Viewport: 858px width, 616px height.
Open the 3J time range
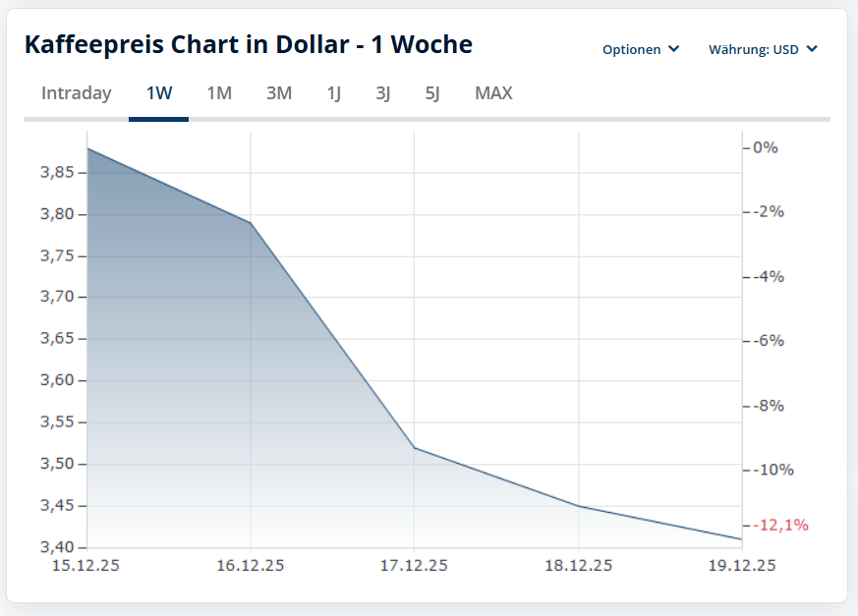click(x=382, y=93)
